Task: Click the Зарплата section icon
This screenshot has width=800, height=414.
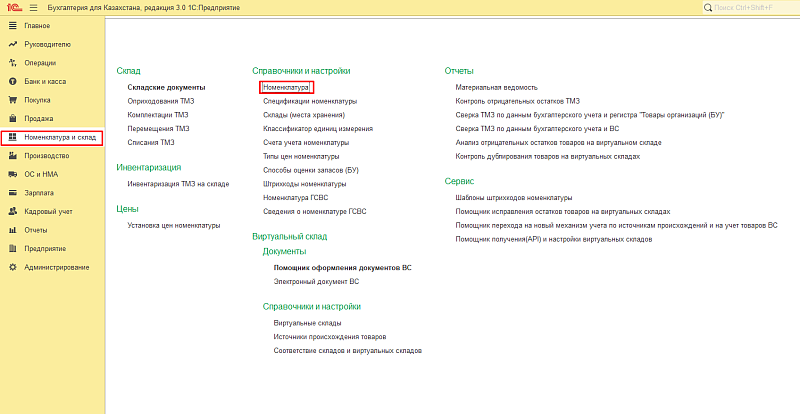Action: [x=13, y=193]
